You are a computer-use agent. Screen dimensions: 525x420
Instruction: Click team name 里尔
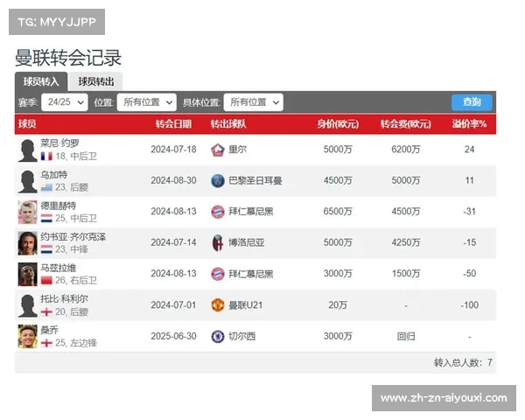point(237,150)
